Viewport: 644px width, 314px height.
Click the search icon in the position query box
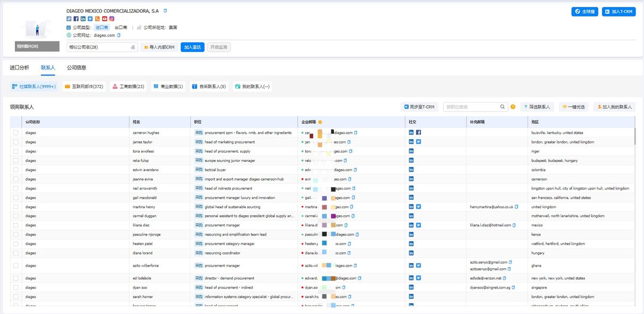pos(503,107)
